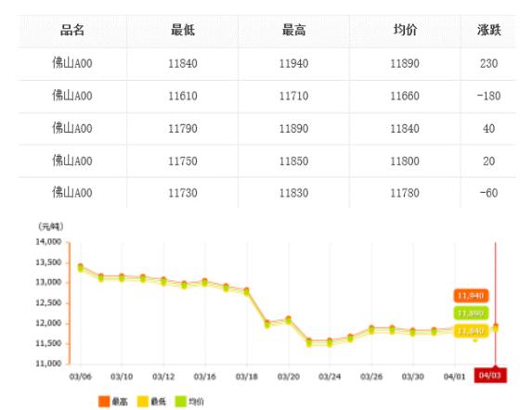Image resolution: width=532 pixels, height=410 pixels.
Task: Click the green 11,890 chart tooltip
Action: coord(471,313)
